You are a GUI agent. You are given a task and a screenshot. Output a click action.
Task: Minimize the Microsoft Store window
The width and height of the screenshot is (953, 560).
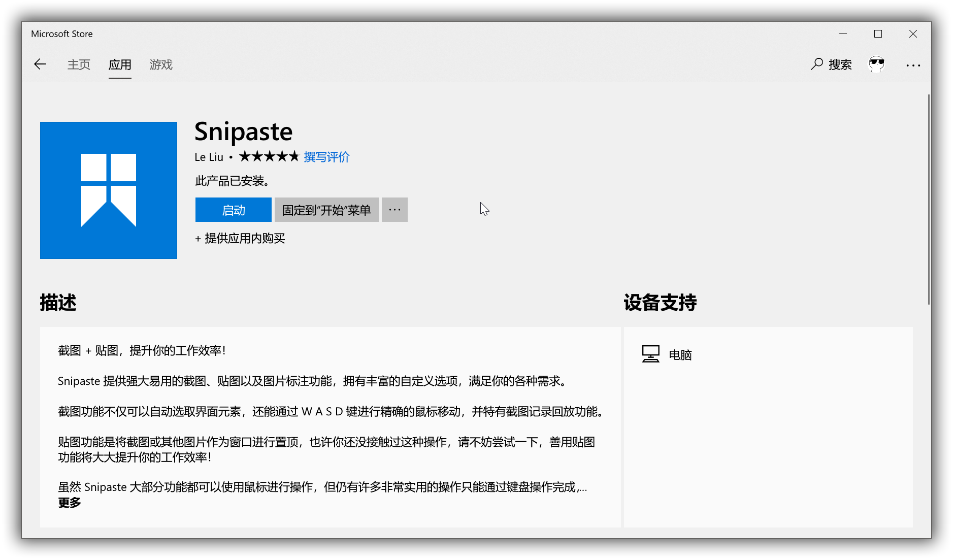click(843, 34)
